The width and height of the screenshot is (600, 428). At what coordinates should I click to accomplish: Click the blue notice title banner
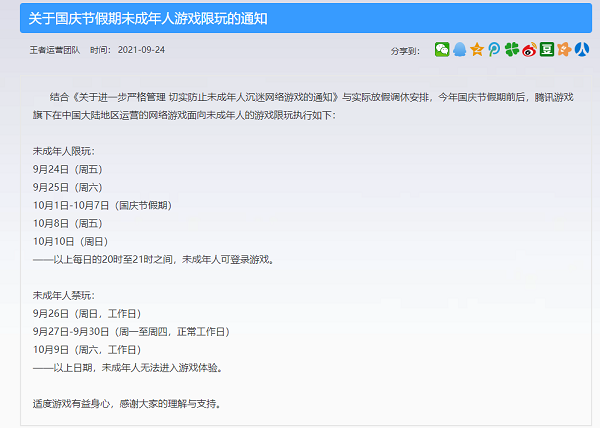click(x=300, y=19)
